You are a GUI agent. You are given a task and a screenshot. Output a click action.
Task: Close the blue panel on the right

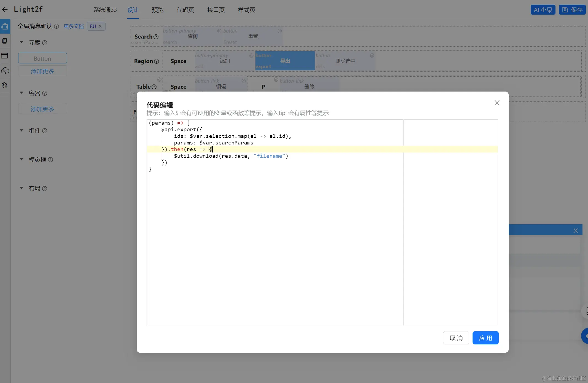[x=576, y=231]
